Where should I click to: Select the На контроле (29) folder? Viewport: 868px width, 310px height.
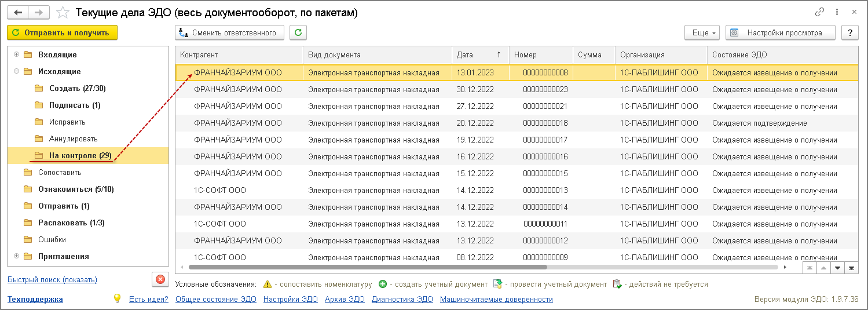pyautogui.click(x=88, y=155)
